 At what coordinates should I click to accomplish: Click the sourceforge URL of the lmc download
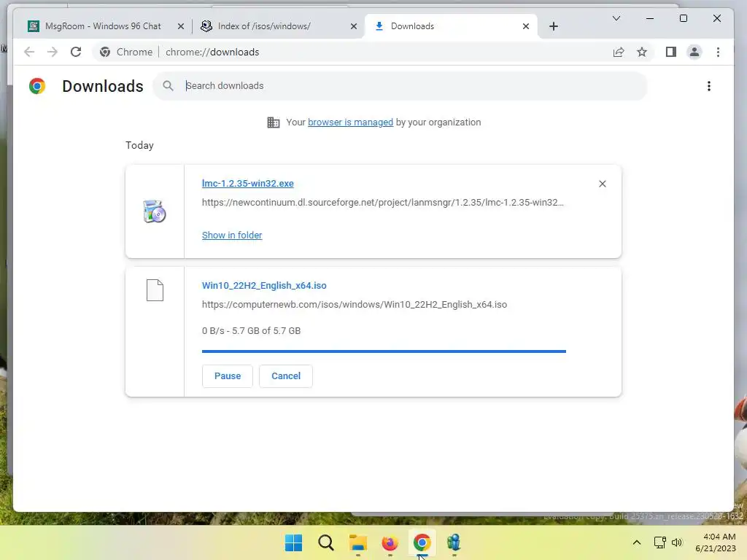pyautogui.click(x=382, y=203)
